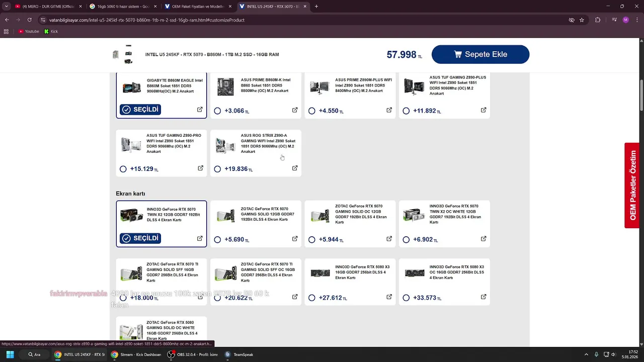Click eye-slash tracking icon in address bar
This screenshot has width=644, height=362.
click(572, 20)
